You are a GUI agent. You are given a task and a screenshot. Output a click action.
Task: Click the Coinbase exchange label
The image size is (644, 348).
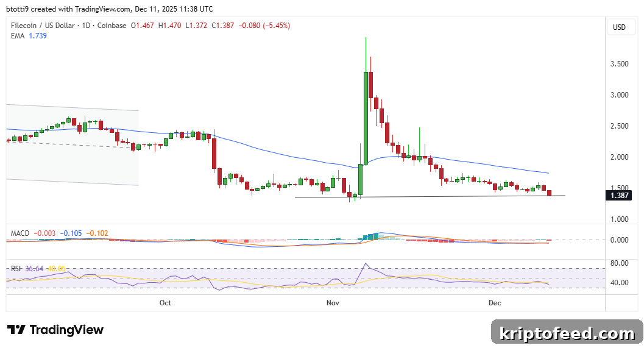pos(111,26)
